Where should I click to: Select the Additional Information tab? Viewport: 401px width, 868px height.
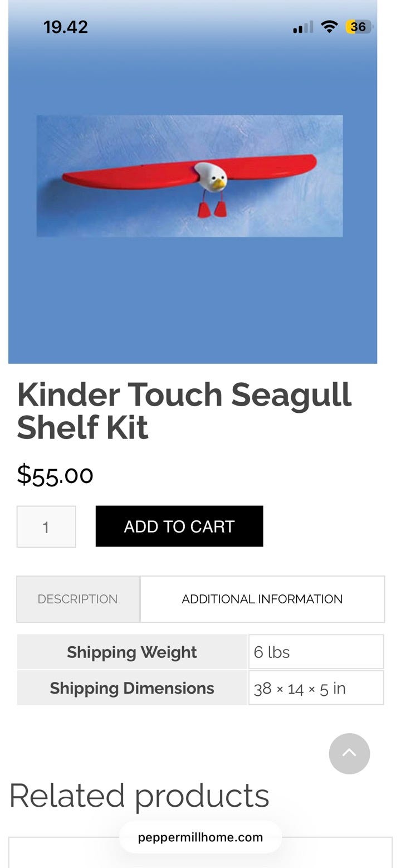(262, 599)
